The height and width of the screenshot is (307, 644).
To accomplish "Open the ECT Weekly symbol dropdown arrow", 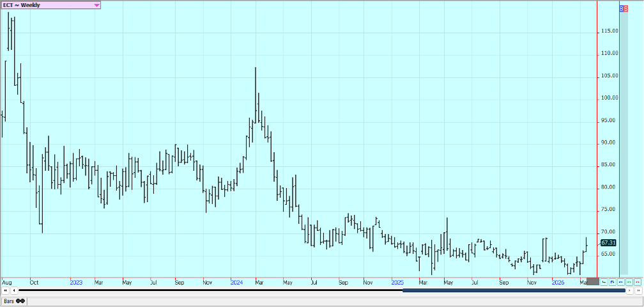I will tap(96, 5).
